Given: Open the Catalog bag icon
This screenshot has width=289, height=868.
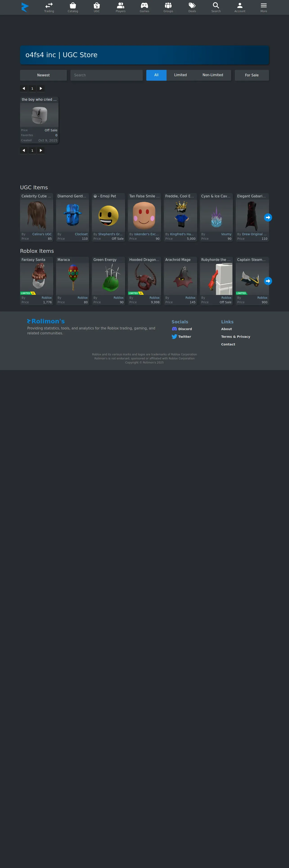Looking at the screenshot, I should click(x=73, y=5).
